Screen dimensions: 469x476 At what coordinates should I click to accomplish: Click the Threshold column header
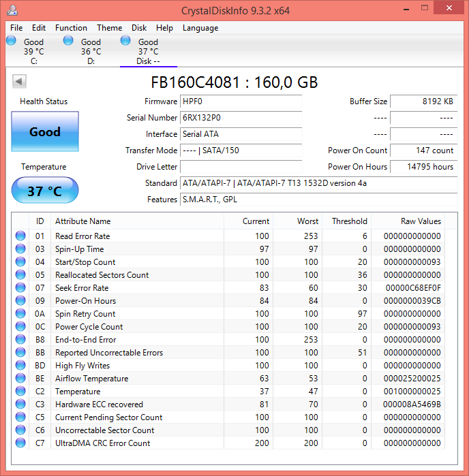347,221
